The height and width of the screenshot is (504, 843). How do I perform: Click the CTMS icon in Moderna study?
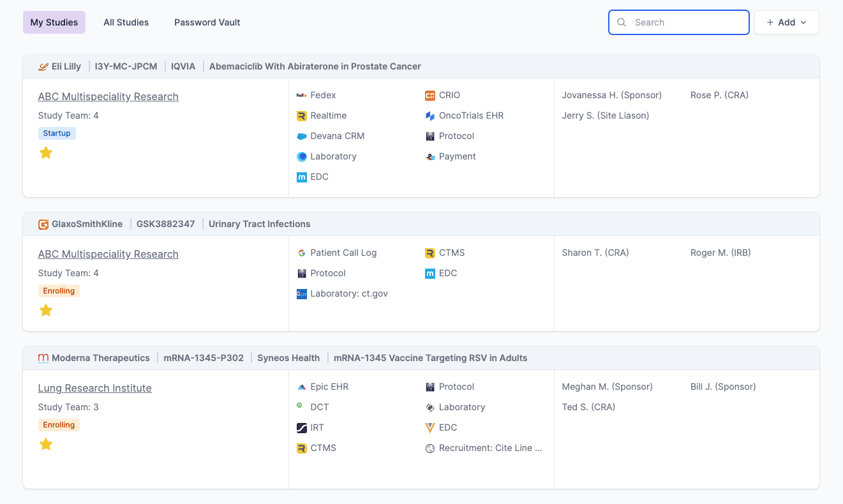point(302,448)
